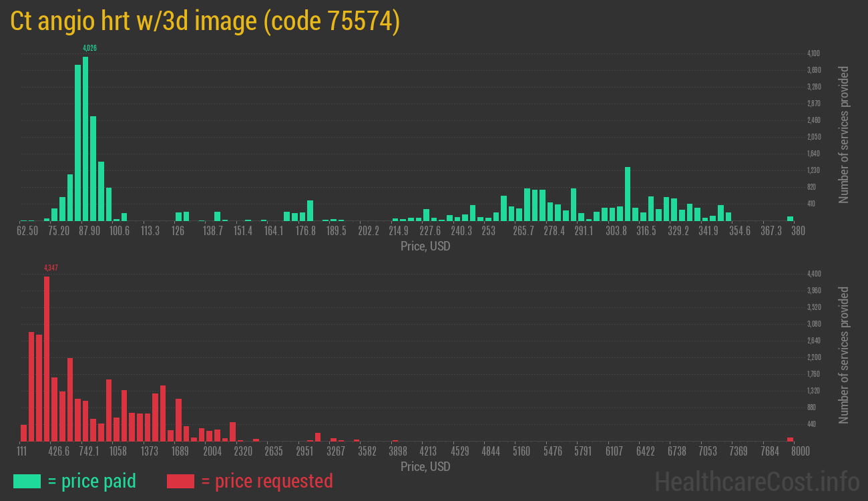Click the upper chart's 'Price, USD' axis title

click(425, 246)
